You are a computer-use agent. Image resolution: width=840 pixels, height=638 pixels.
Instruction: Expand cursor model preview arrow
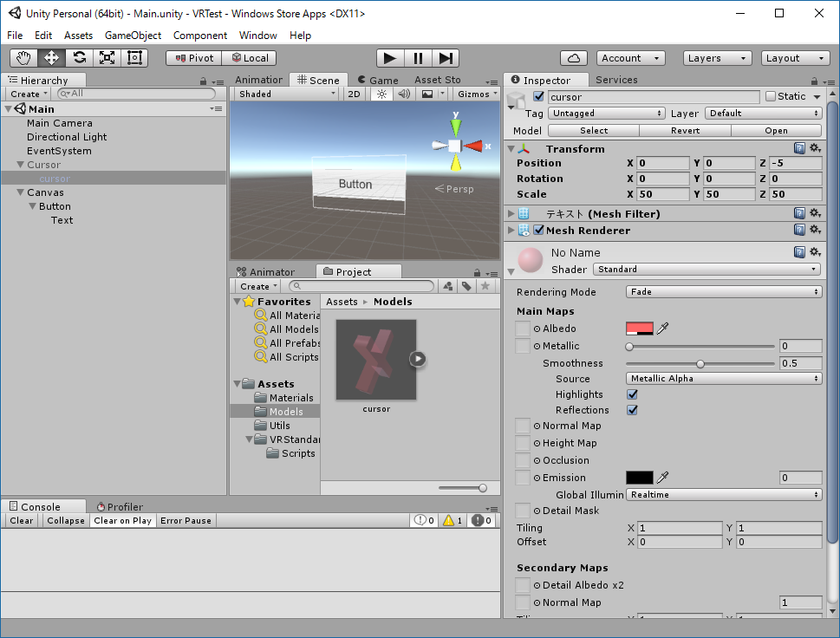(418, 359)
